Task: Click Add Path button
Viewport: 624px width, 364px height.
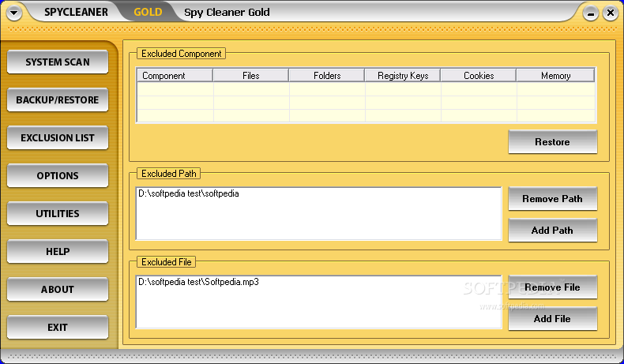Action: pos(552,230)
